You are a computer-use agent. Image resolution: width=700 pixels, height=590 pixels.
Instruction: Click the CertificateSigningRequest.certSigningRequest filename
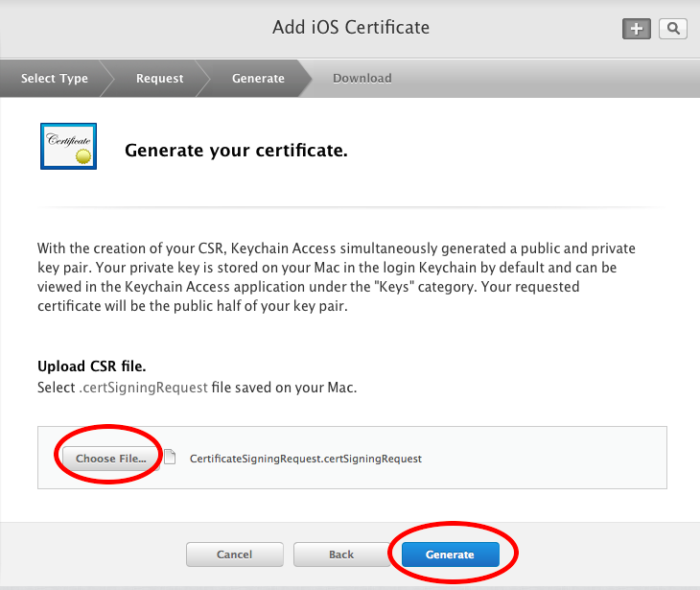306,459
